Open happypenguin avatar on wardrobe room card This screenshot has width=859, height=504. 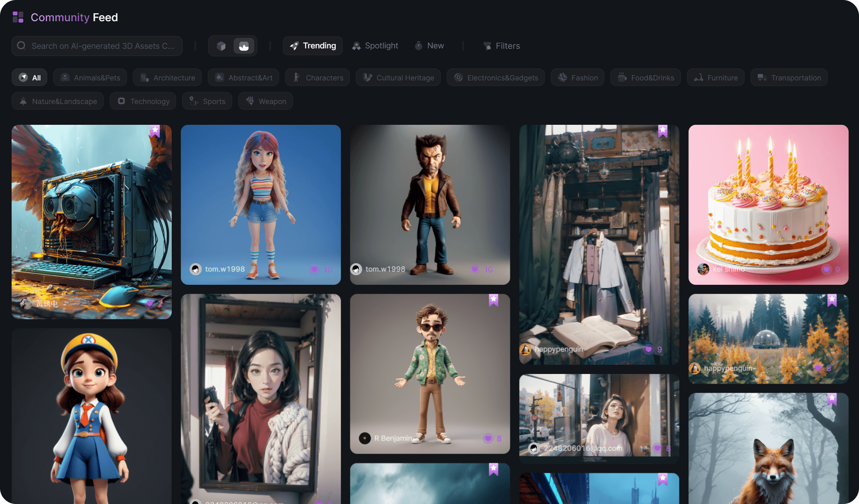coord(526,349)
